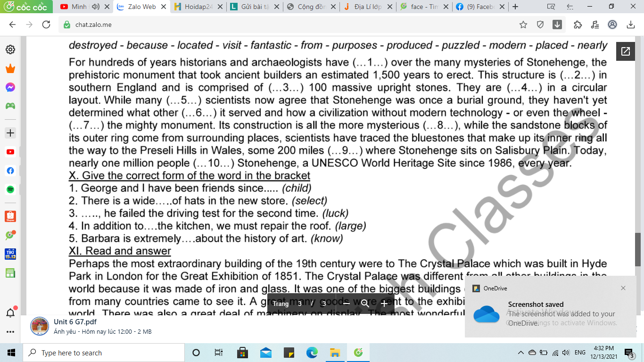Open the green news panel sidebar icon

click(x=10, y=273)
